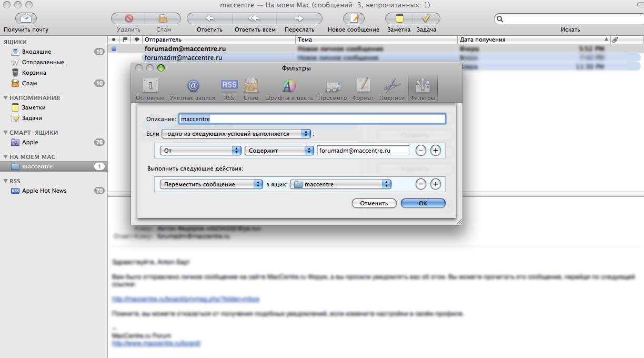Click the Удалить toolbar icon
This screenshot has width=644, height=358.
click(128, 18)
